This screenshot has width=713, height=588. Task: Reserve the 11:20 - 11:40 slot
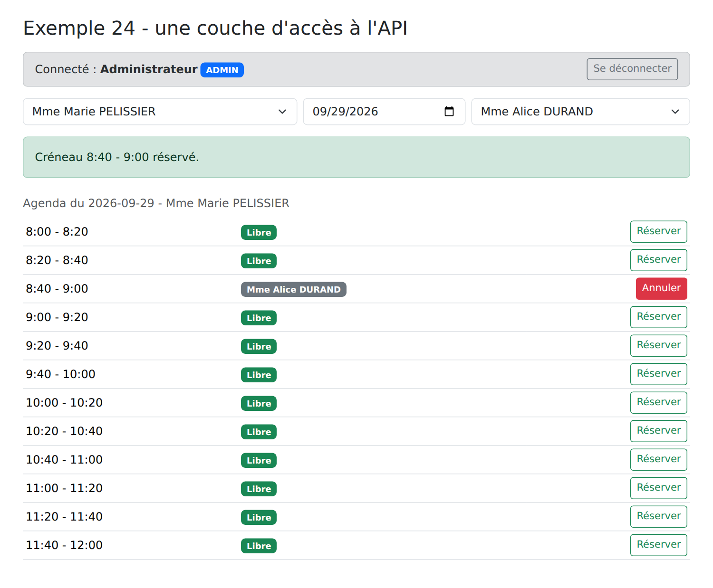coord(658,517)
